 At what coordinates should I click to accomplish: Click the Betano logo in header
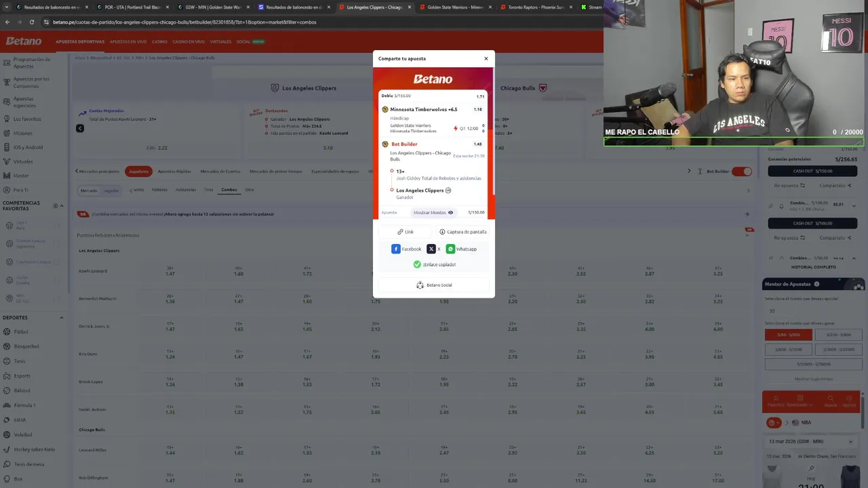click(x=24, y=41)
